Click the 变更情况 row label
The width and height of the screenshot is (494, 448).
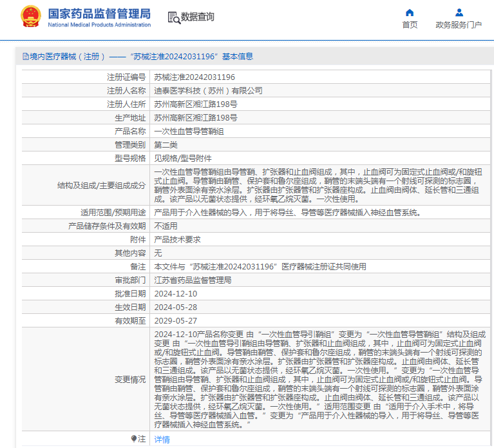click(130, 380)
